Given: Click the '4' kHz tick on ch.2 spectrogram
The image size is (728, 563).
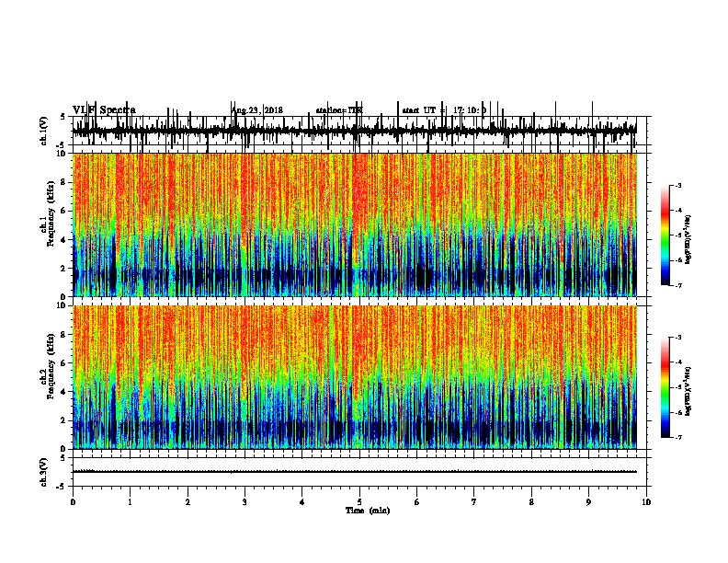Looking at the screenshot, I should coord(63,392).
